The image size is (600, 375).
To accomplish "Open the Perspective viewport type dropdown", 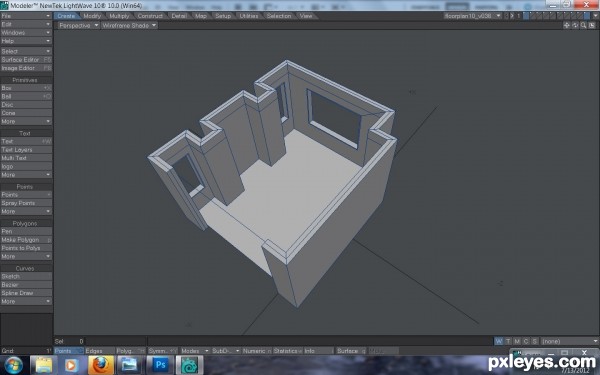I will [x=78, y=25].
